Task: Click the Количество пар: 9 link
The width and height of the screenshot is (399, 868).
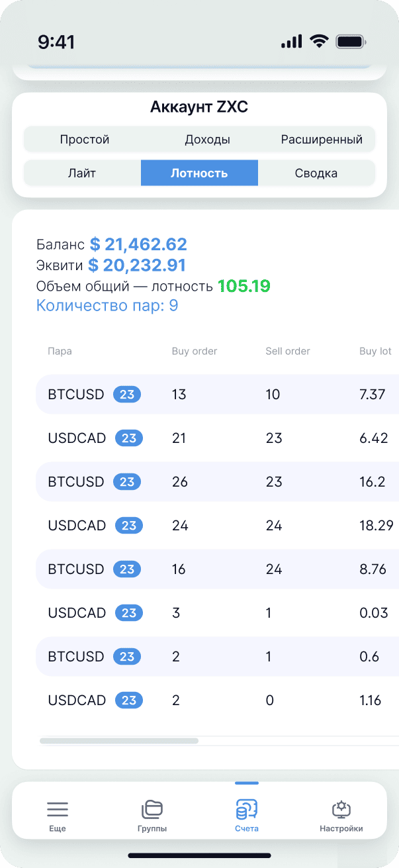Action: [x=107, y=306]
